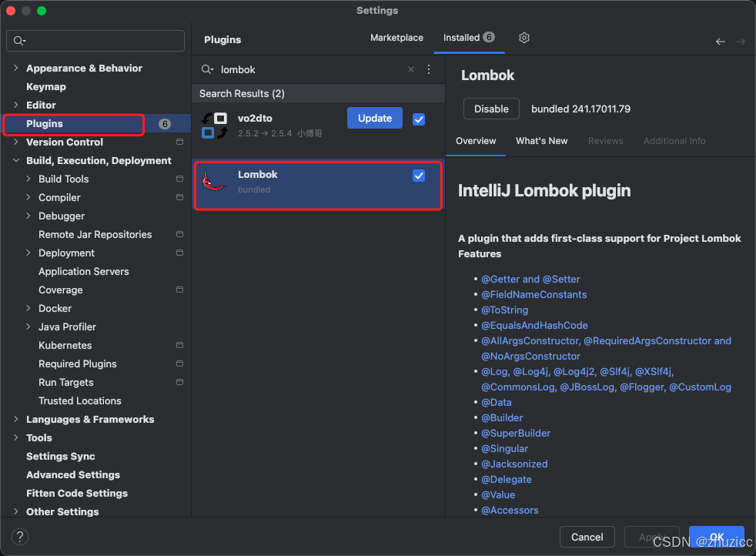Image resolution: width=756 pixels, height=556 pixels.
Task: Expand the Build Tools node
Action: 28,179
